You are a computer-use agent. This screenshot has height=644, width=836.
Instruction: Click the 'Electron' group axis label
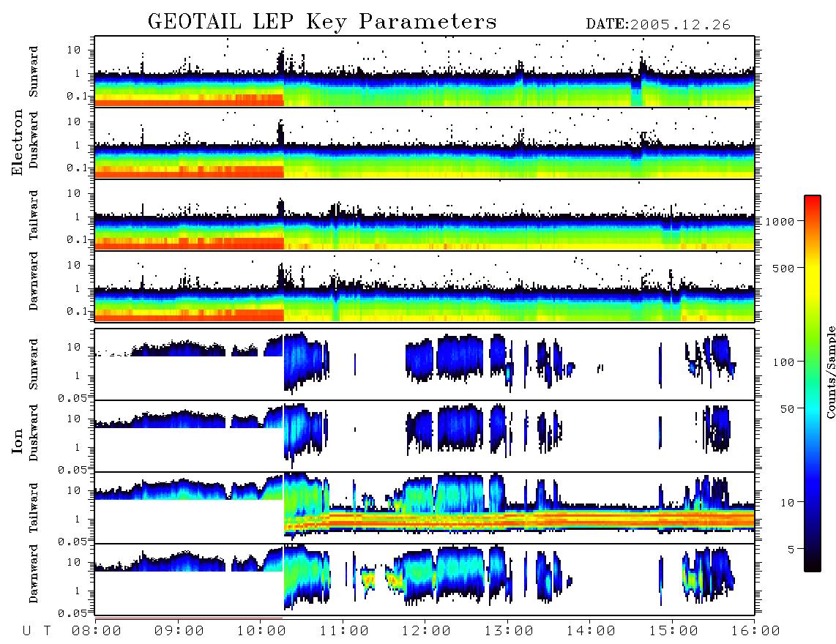point(18,143)
